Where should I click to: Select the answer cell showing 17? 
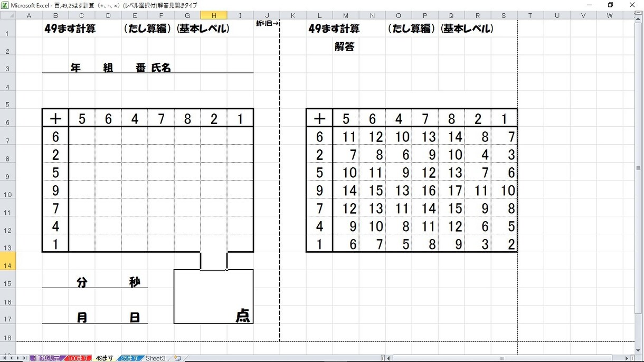451,190
